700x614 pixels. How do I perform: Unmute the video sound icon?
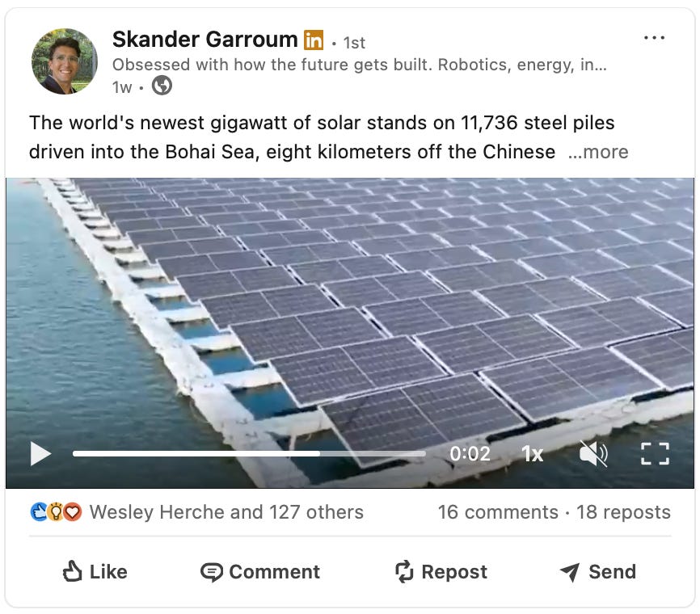click(x=593, y=454)
